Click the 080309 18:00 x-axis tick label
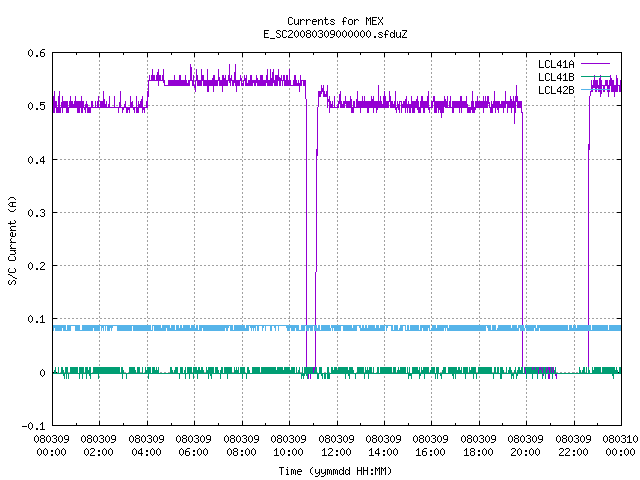Viewport: 640px width, 480px height. (x=478, y=445)
